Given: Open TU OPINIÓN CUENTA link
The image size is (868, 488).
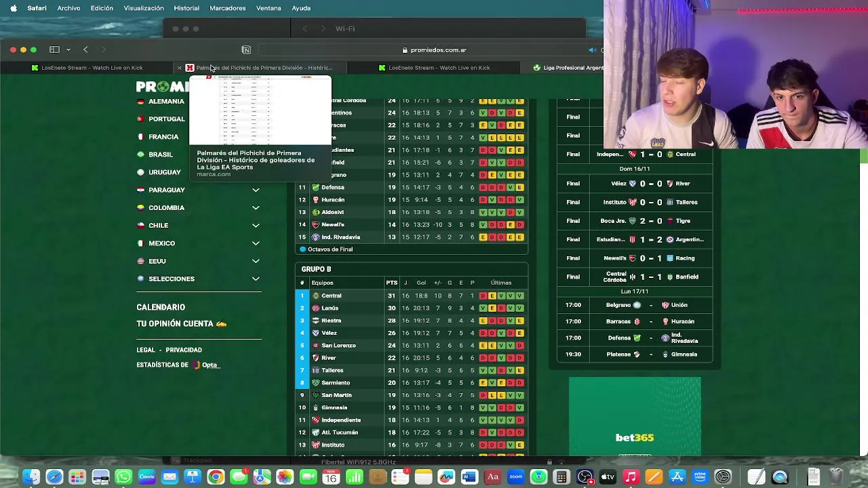Looking at the screenshot, I should pos(182,324).
